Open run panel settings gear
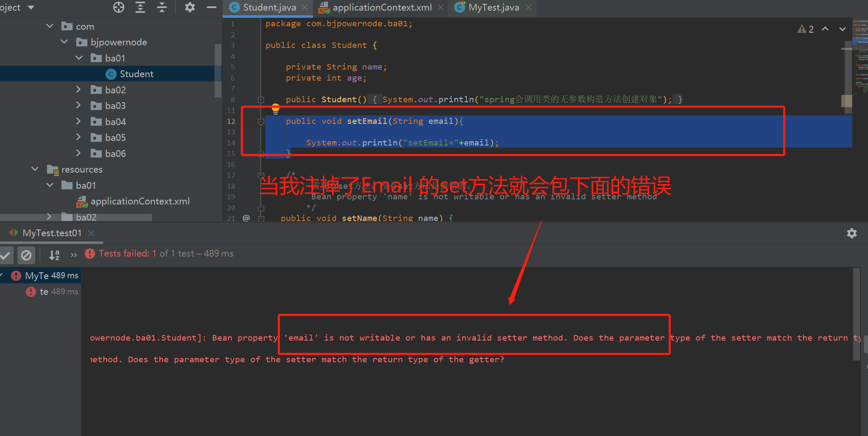Screen dimensions: 868x436 tap(852, 233)
